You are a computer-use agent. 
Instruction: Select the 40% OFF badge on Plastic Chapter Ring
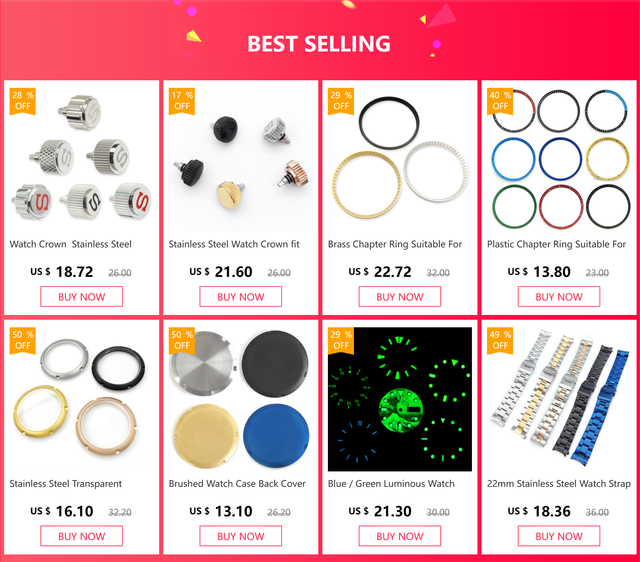pos(500,101)
